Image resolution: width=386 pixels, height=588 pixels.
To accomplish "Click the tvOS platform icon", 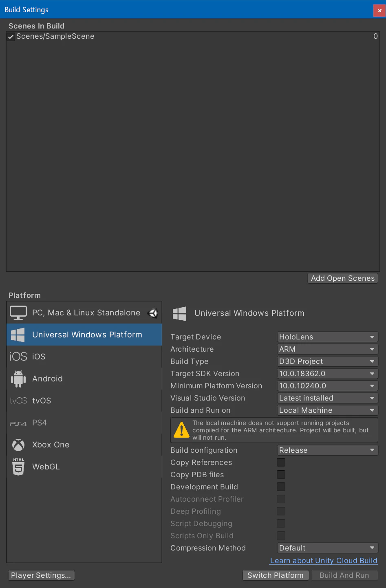I will pyautogui.click(x=18, y=401).
